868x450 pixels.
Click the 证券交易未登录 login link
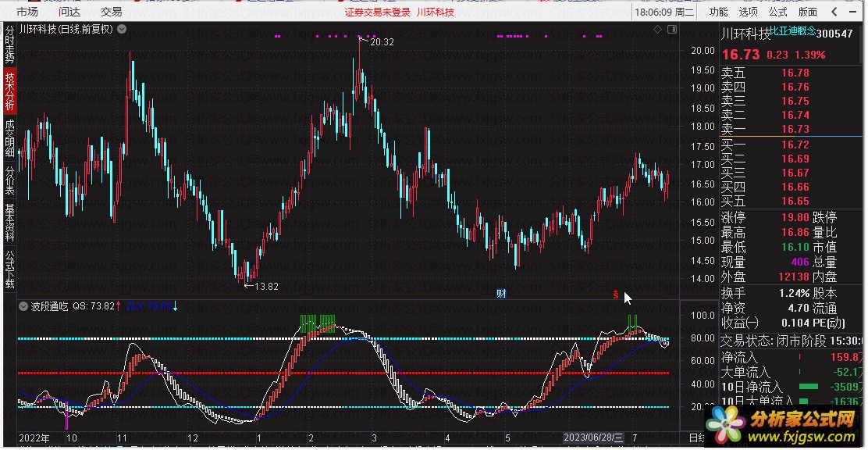tap(378, 12)
